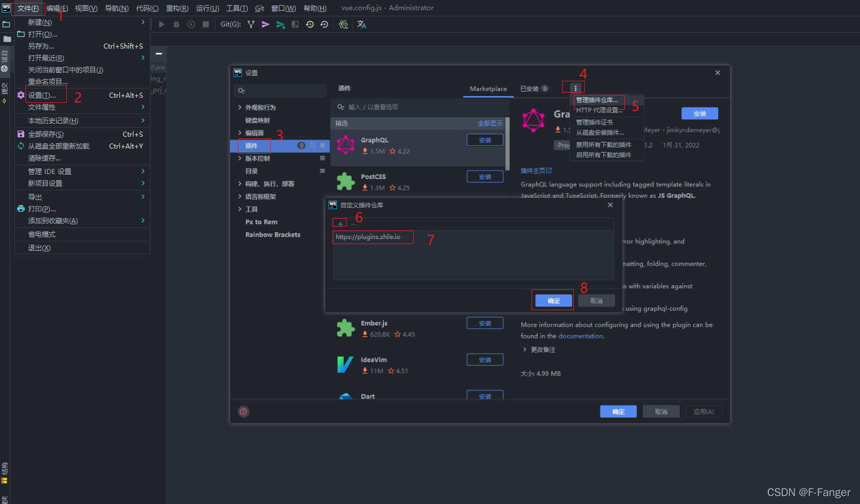Select 管理插件仓库... from the popup menu
Image resolution: width=860 pixels, height=504 pixels.
pyautogui.click(x=597, y=100)
